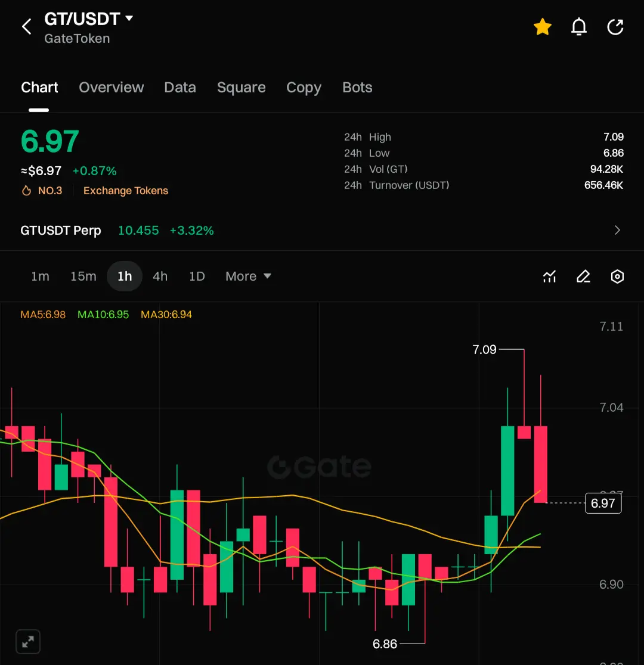Tap the flame icon beside NO.3
644x665 pixels.
pyautogui.click(x=26, y=191)
